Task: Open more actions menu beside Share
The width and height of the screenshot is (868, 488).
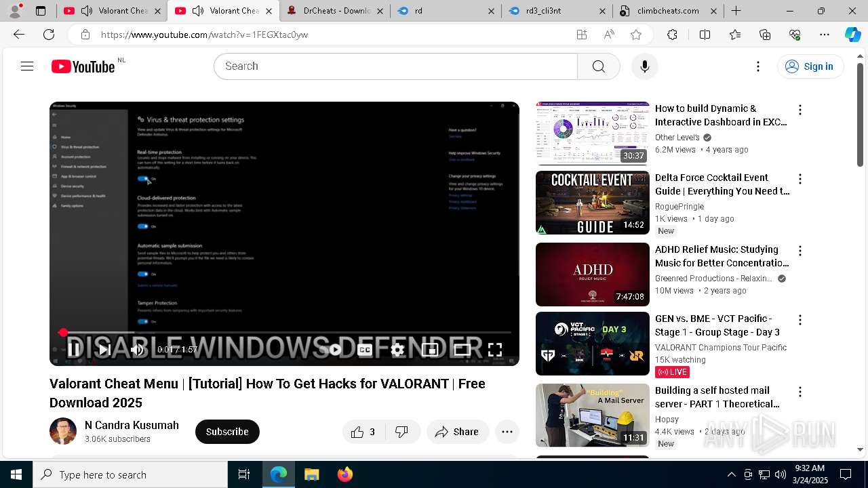Action: 507,432
